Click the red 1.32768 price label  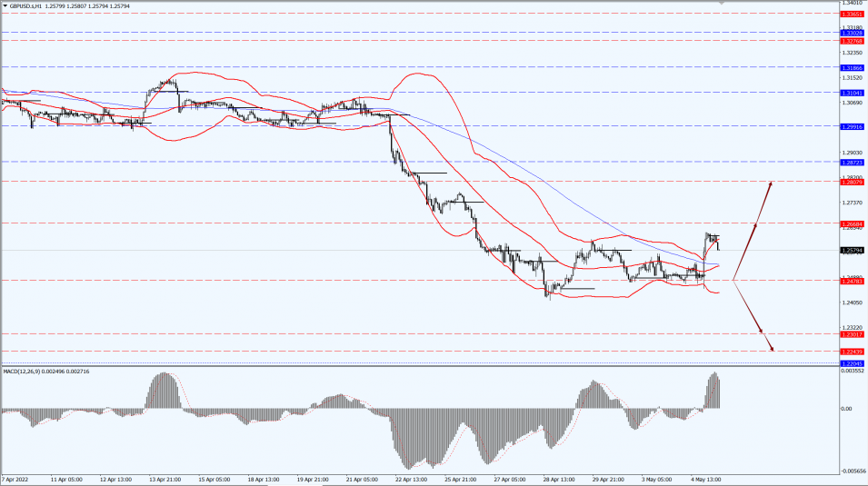tap(853, 41)
